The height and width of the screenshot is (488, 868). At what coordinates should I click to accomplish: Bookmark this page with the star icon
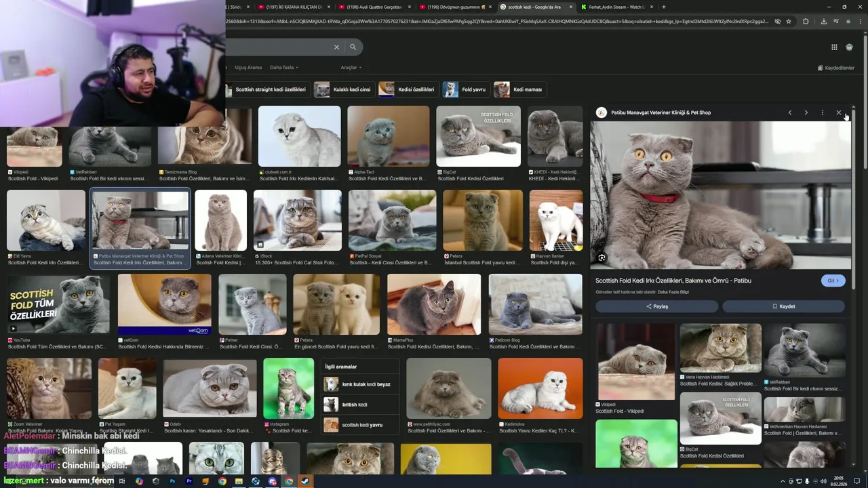point(789,21)
